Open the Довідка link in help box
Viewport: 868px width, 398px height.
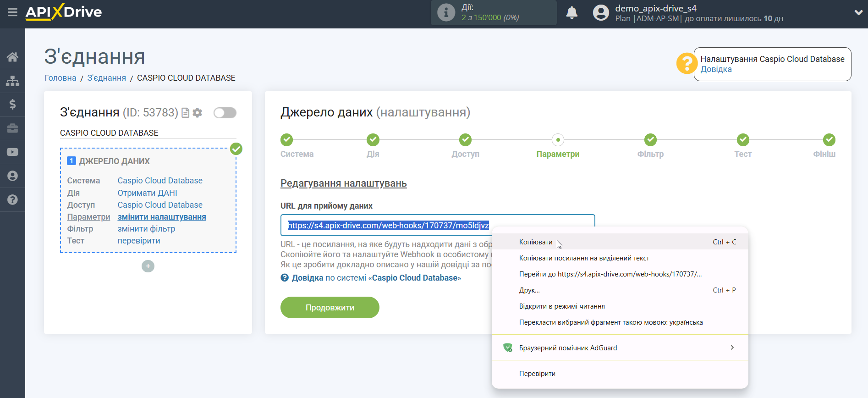(x=716, y=69)
